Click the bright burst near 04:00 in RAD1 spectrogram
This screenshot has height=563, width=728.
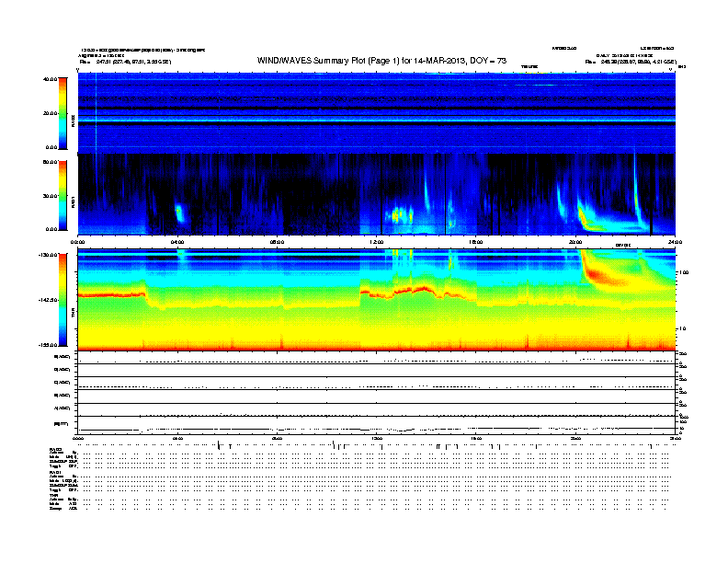tap(179, 213)
